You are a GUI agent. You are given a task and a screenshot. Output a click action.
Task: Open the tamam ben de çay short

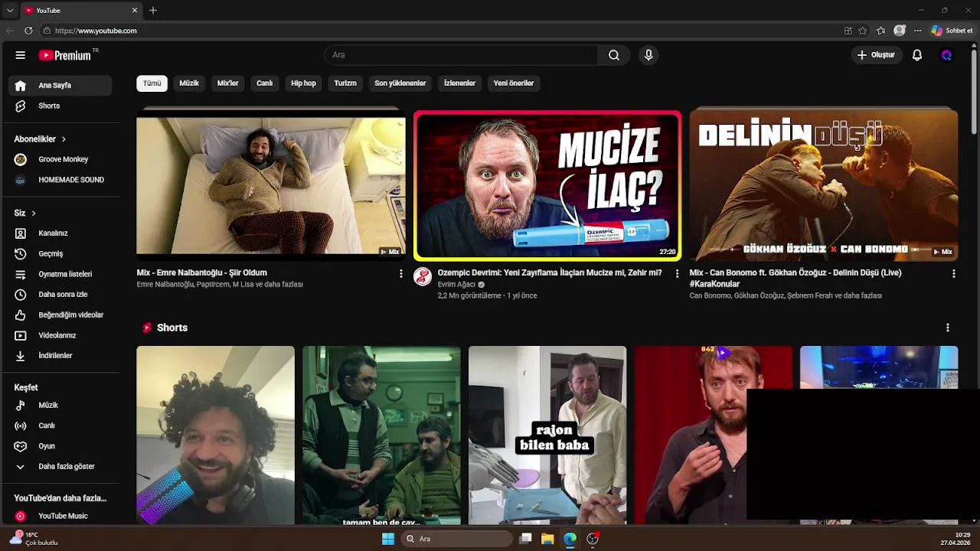(x=381, y=435)
